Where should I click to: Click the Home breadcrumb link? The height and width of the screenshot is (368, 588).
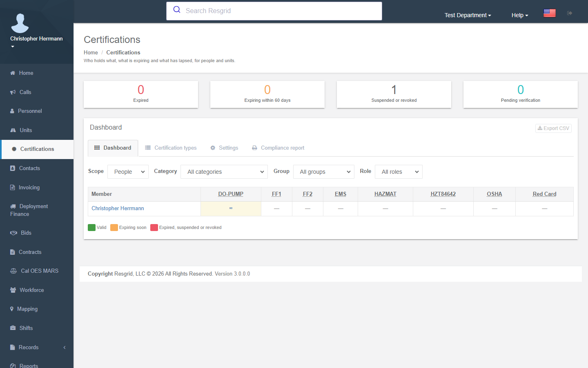click(91, 52)
